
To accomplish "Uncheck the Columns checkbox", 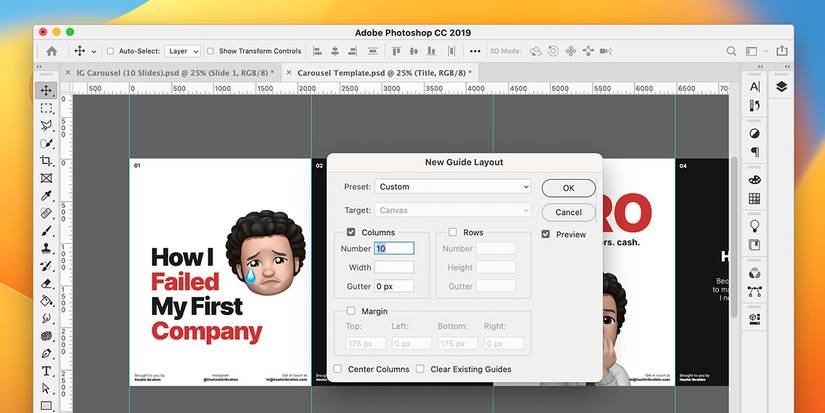I will [x=351, y=232].
